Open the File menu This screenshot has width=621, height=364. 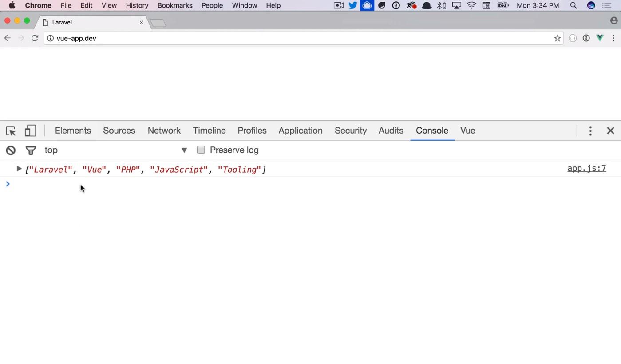pyautogui.click(x=66, y=5)
